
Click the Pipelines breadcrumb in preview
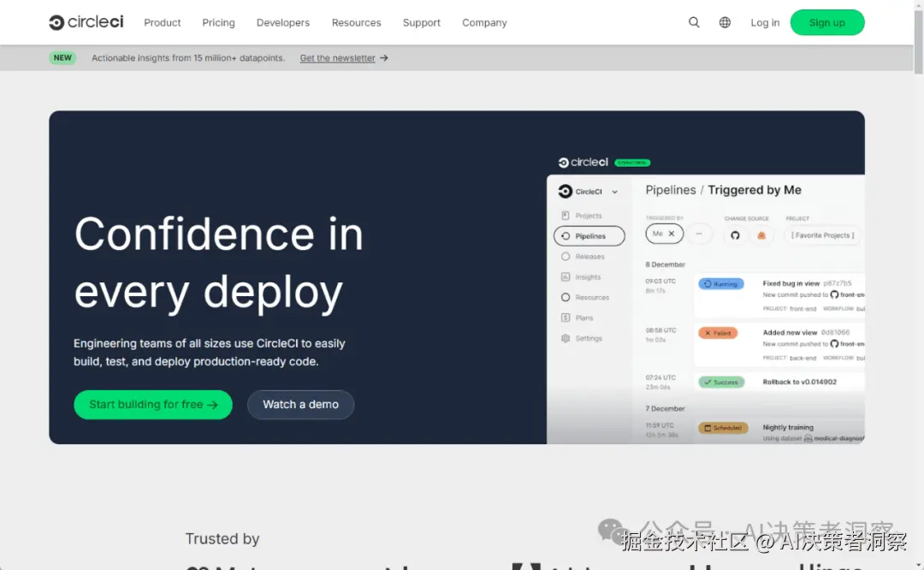pyautogui.click(x=671, y=190)
